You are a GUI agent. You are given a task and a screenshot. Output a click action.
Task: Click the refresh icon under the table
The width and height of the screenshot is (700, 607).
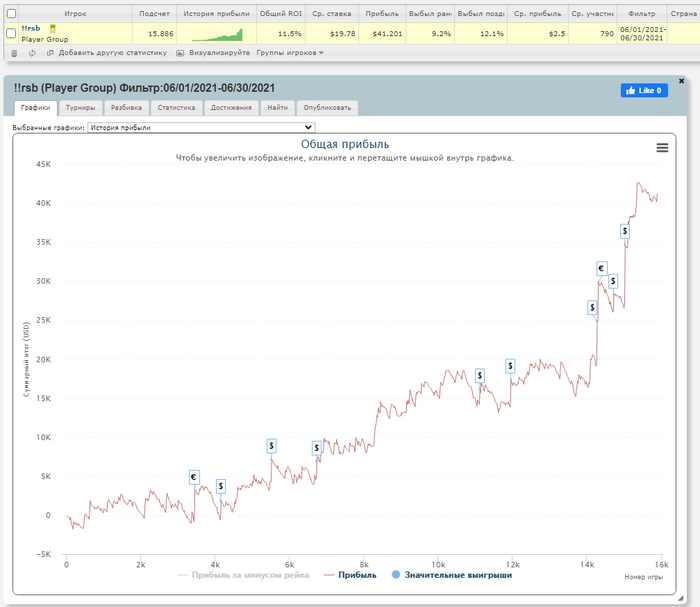pos(32,53)
